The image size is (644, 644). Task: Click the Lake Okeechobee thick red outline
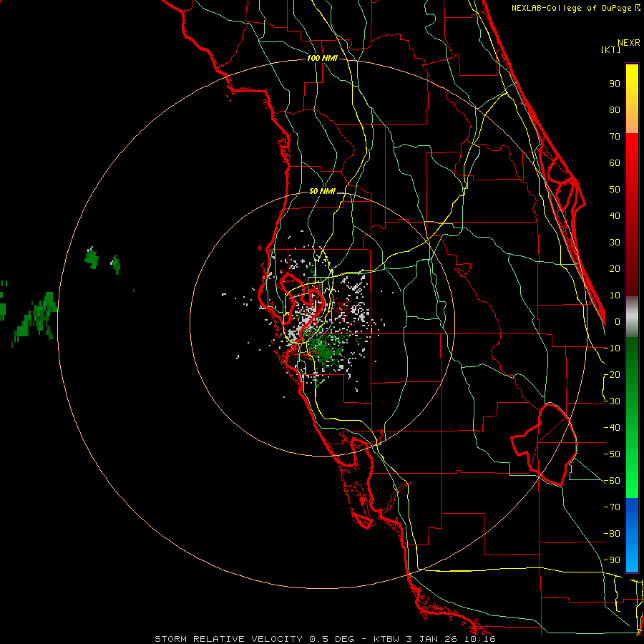[545, 445]
